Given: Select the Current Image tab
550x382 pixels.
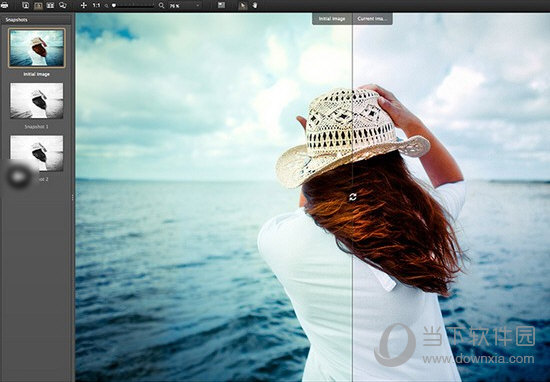Looking at the screenshot, I should [x=373, y=19].
